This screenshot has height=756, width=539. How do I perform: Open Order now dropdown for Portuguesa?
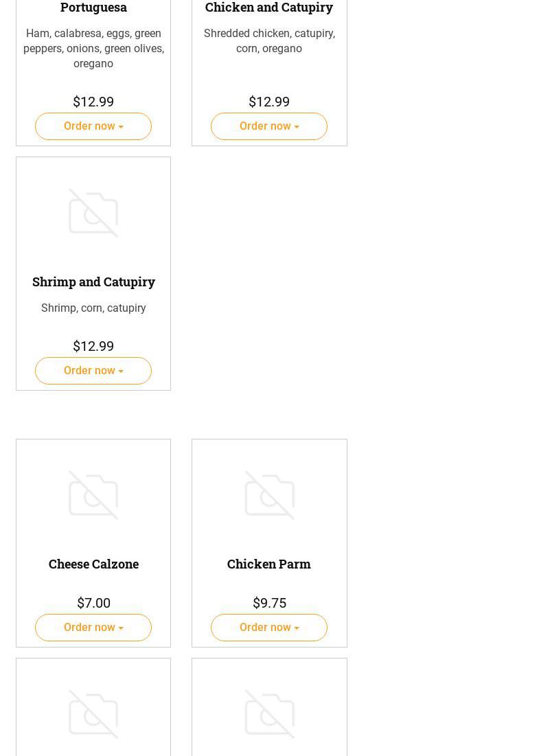click(93, 126)
